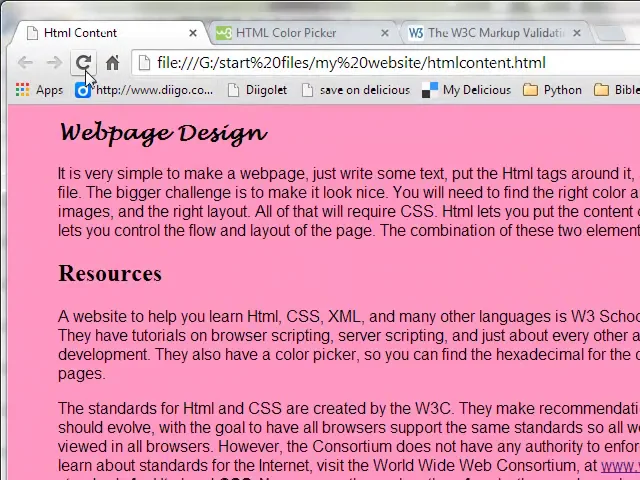Click text 'It is very simple to make a webpage'
This screenshot has height=480, width=640.
coord(182,174)
